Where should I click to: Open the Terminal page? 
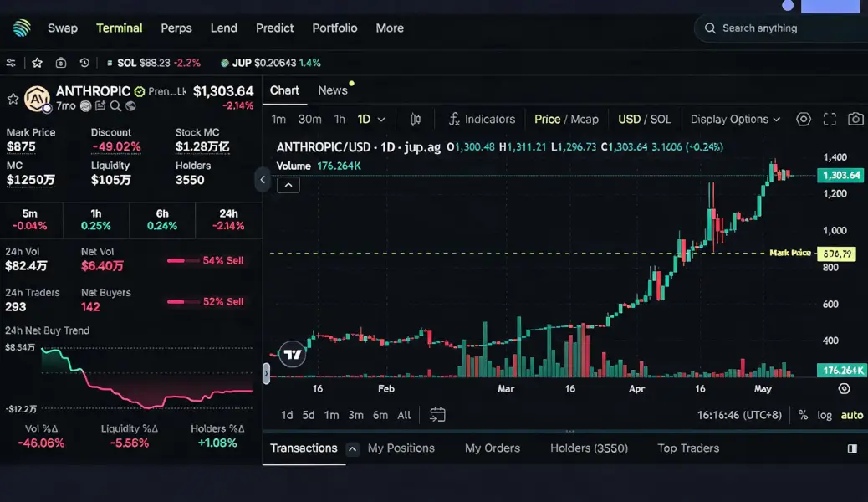(x=119, y=28)
